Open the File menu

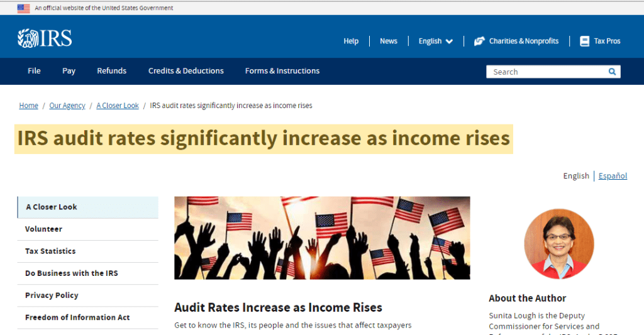tap(34, 70)
